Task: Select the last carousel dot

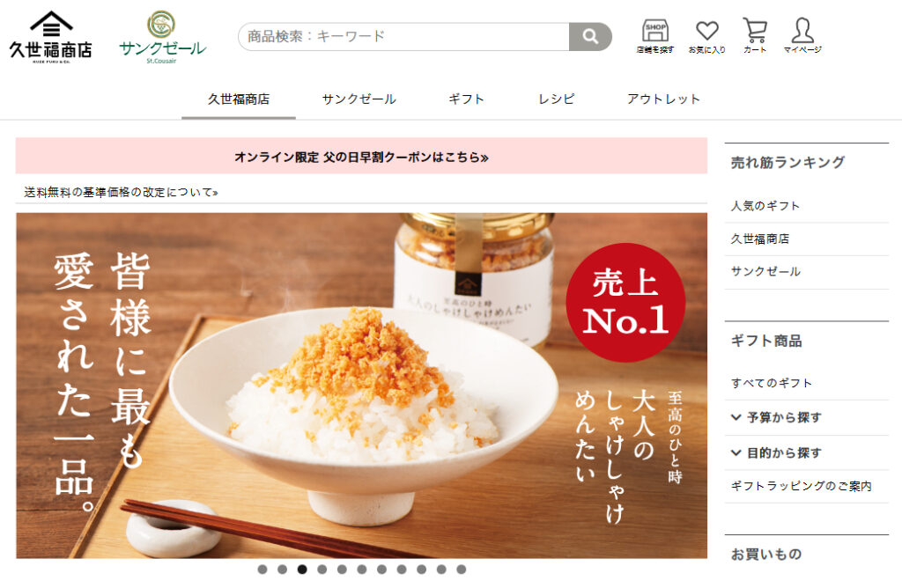Action: pos(462,569)
